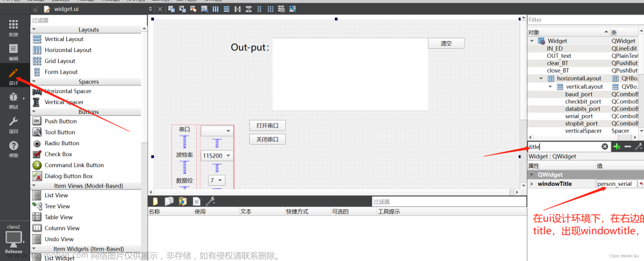Image resolution: width=644 pixels, height=261 pixels.
Task: Click the Break Layout toolbar icon
Action: tap(281, 9)
